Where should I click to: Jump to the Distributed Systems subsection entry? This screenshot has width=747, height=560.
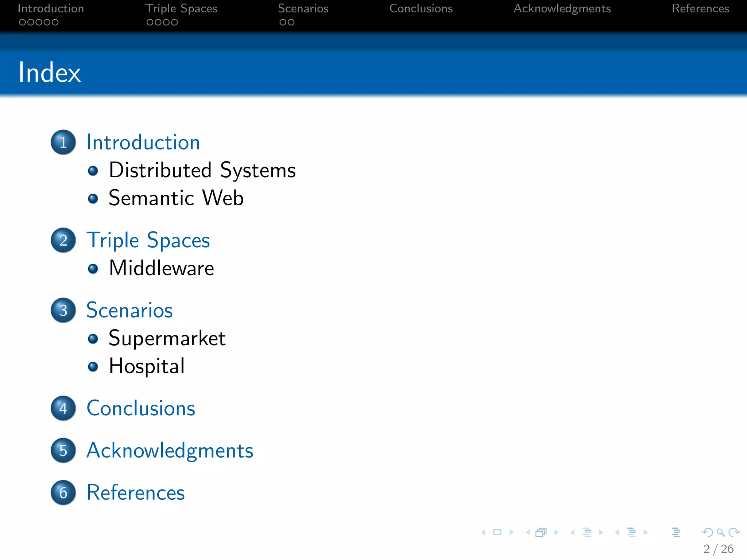[x=202, y=170]
